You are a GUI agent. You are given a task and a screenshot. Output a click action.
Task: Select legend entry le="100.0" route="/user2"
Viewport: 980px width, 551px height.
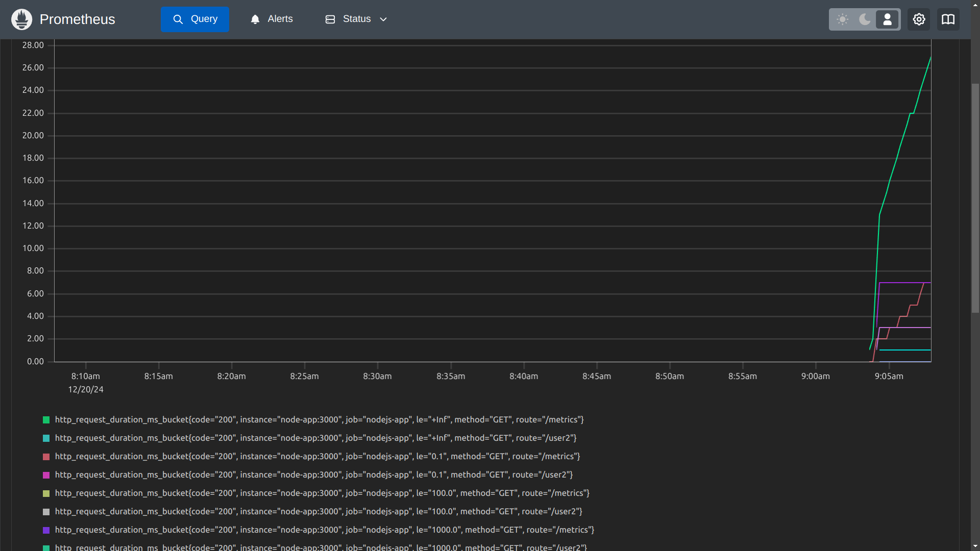(x=318, y=512)
